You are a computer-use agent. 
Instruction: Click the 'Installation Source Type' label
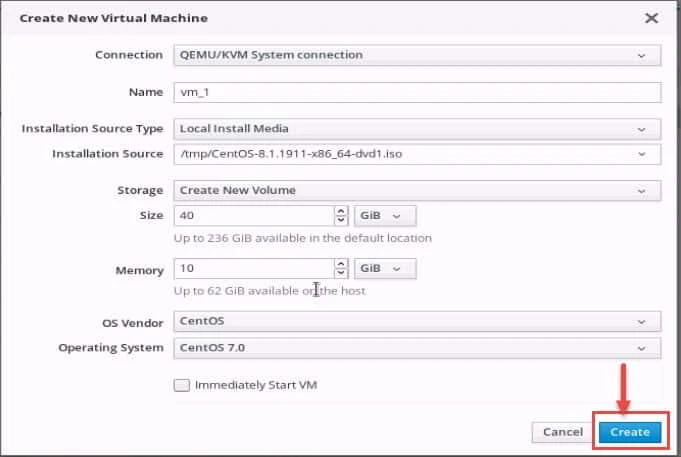tap(93, 129)
